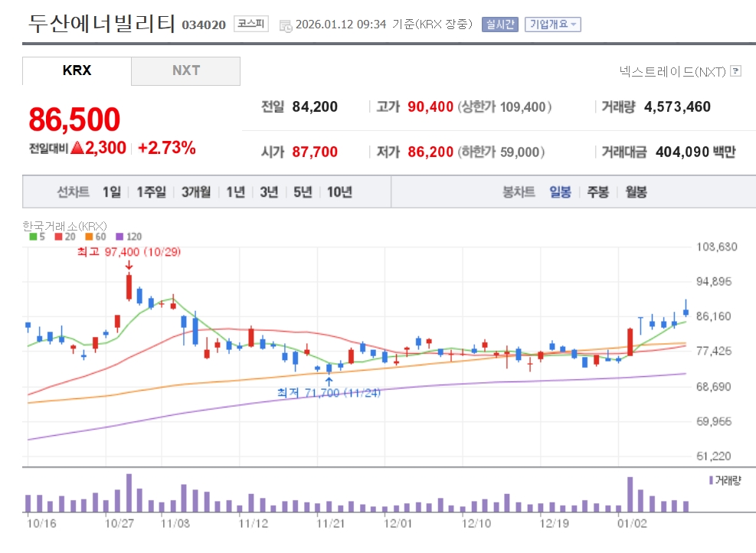Open the NXT help question mark icon

[735, 71]
